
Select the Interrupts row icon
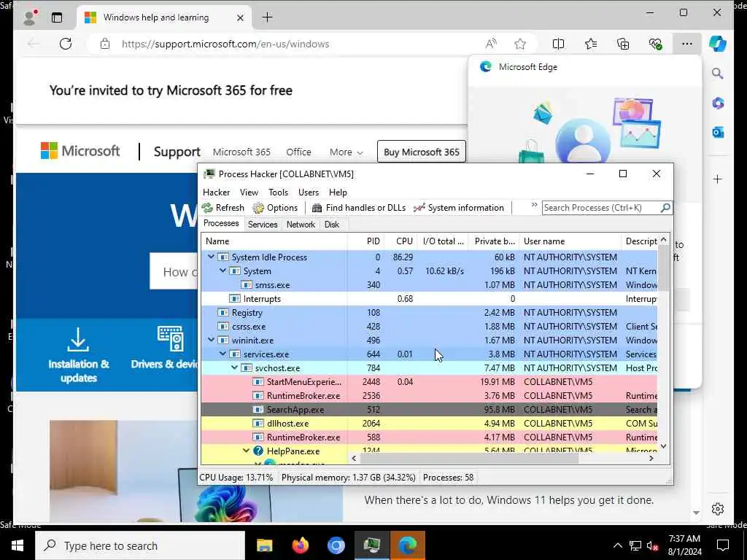234,298
